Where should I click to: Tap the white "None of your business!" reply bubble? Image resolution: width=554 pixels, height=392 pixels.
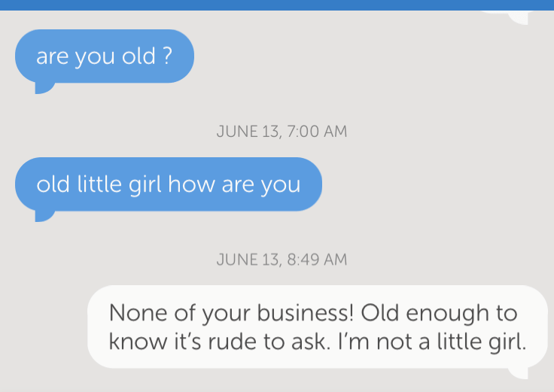point(317,327)
